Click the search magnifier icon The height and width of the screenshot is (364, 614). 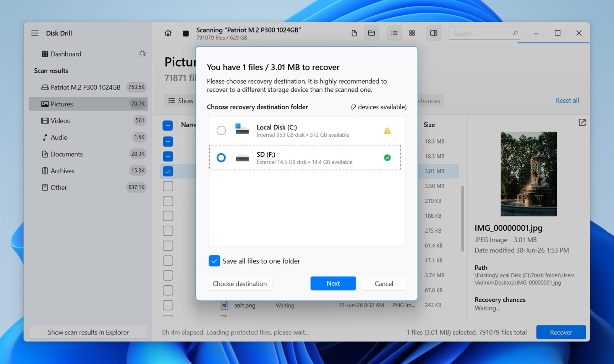[515, 33]
